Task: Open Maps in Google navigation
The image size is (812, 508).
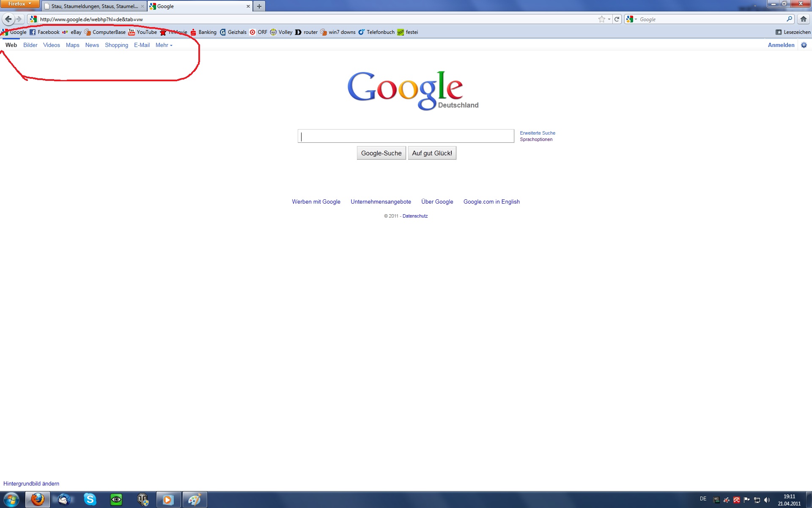Action: coord(73,45)
